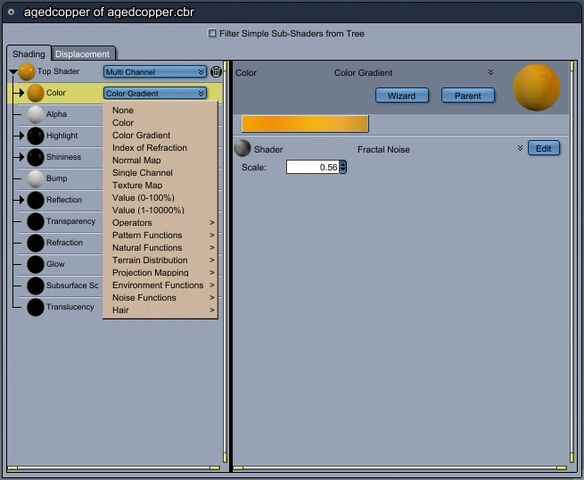Image resolution: width=584 pixels, height=480 pixels.
Task: Open the Hair submenu
Action: (x=160, y=310)
